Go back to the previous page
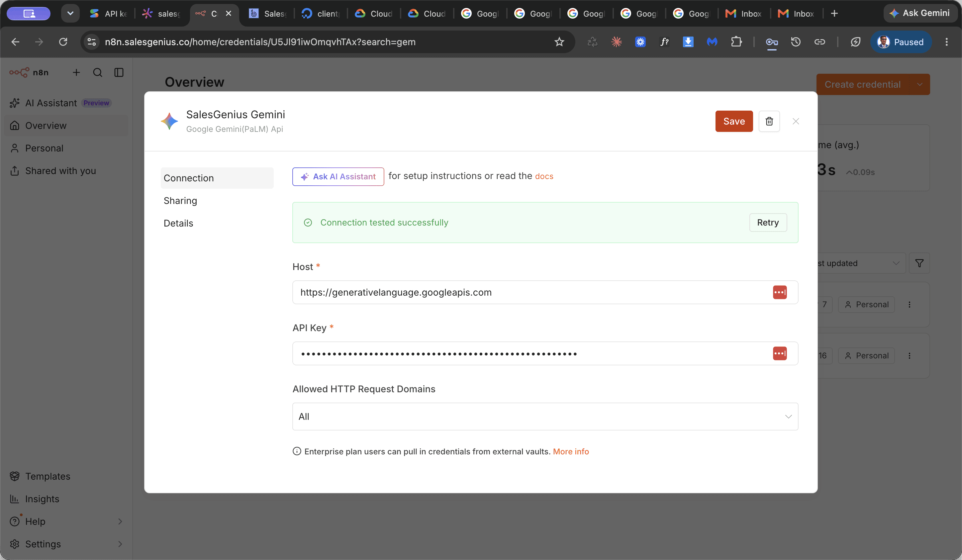Image resolution: width=962 pixels, height=560 pixels. point(15,42)
